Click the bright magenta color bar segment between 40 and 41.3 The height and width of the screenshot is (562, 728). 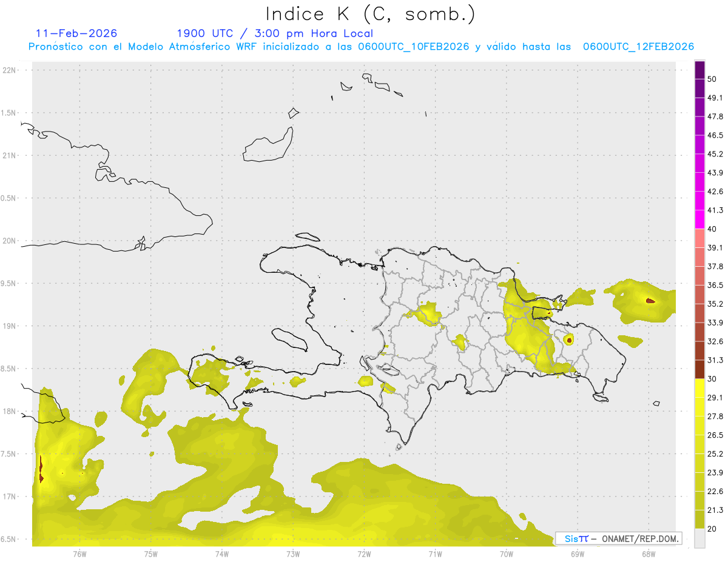699,219
